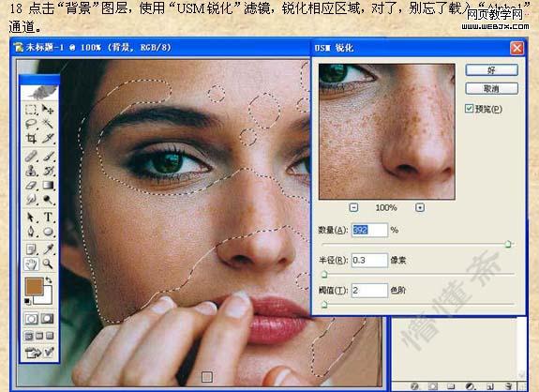Select the Zoom magnifier tool

tap(48, 264)
